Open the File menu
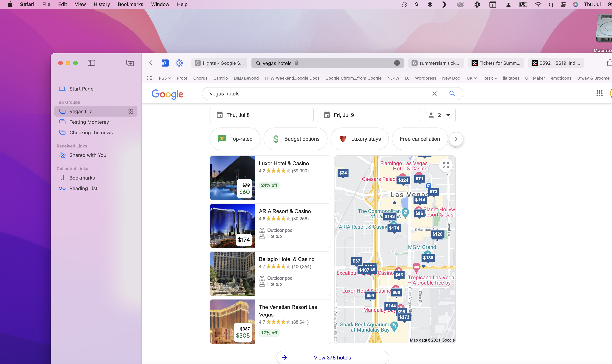Image resolution: width=612 pixels, height=364 pixels. pos(46,4)
